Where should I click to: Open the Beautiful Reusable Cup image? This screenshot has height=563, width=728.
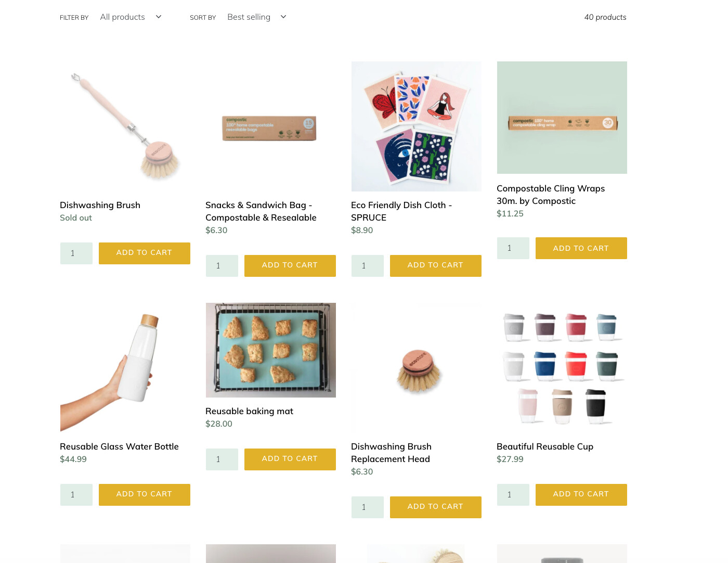(562, 368)
